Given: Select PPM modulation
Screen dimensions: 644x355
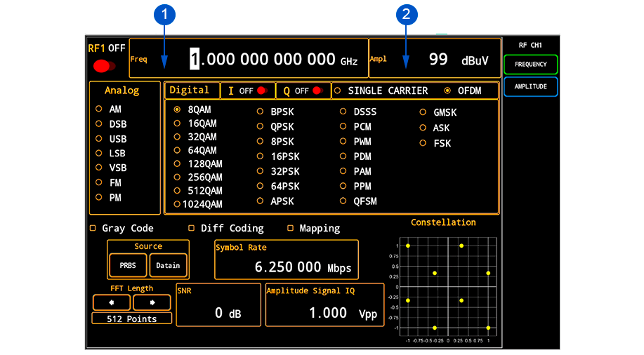Looking at the screenshot, I should click(343, 186).
